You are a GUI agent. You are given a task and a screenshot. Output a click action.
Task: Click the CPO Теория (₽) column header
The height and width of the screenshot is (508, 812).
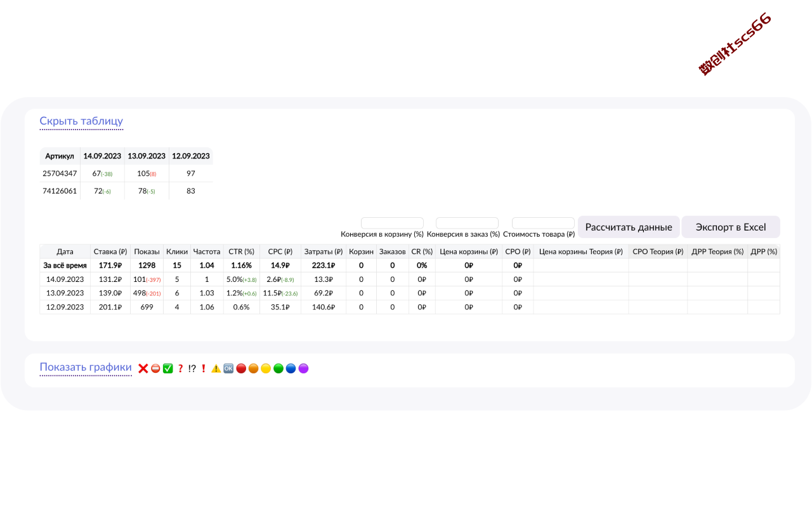[x=658, y=251]
